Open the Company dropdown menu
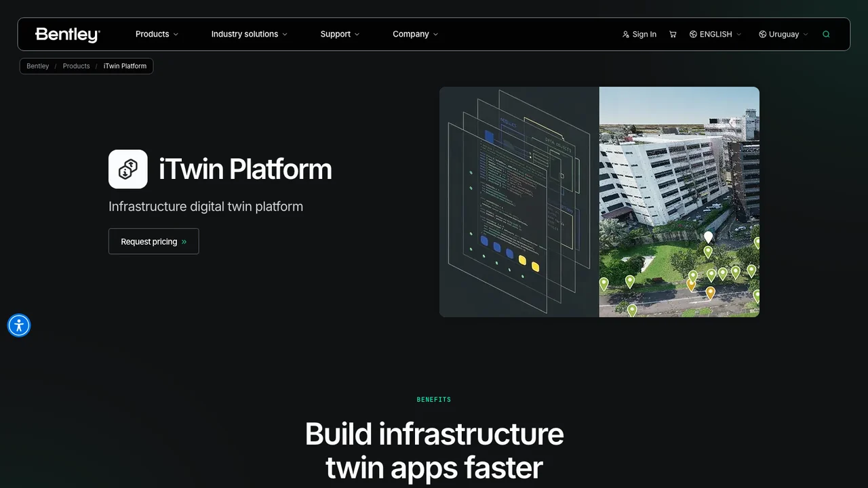Viewport: 868px width, 488px height. click(x=415, y=34)
